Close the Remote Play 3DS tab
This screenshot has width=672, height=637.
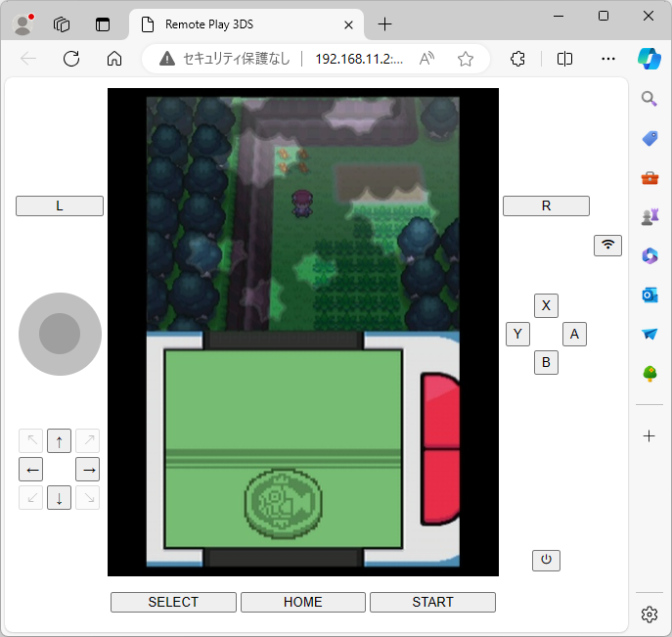(349, 24)
